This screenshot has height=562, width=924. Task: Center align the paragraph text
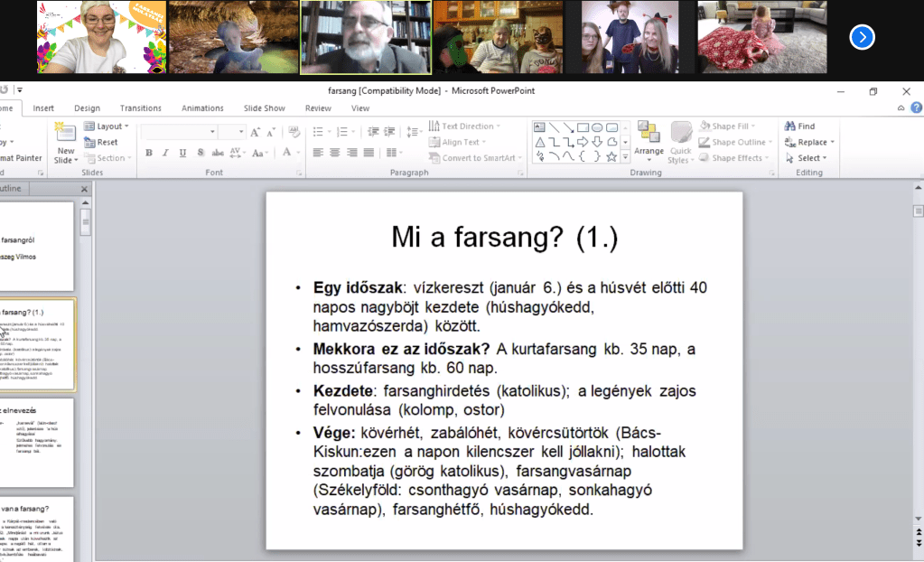click(334, 153)
